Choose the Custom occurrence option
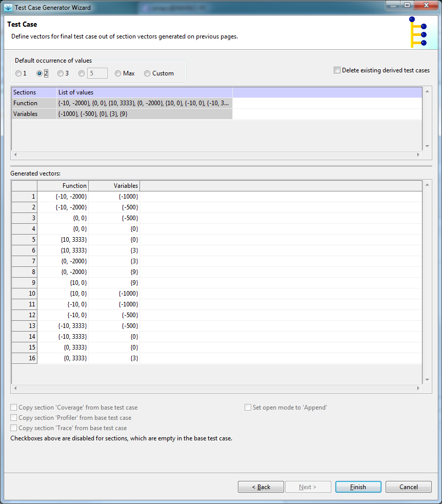 coord(147,73)
